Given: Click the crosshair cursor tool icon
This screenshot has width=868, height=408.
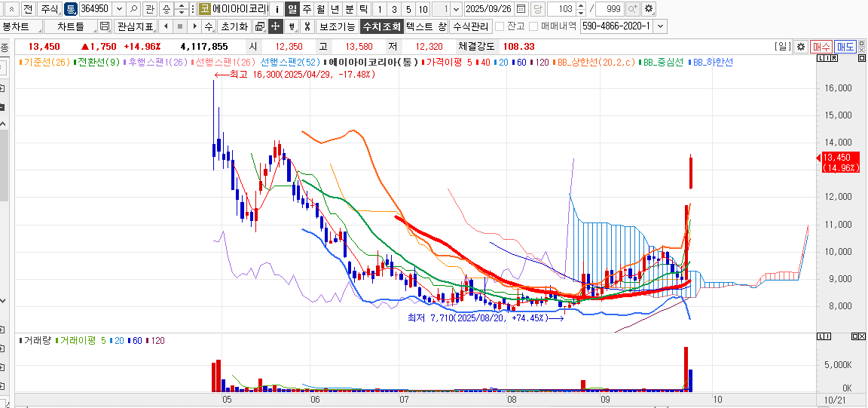Looking at the screenshot, I should (275, 26).
